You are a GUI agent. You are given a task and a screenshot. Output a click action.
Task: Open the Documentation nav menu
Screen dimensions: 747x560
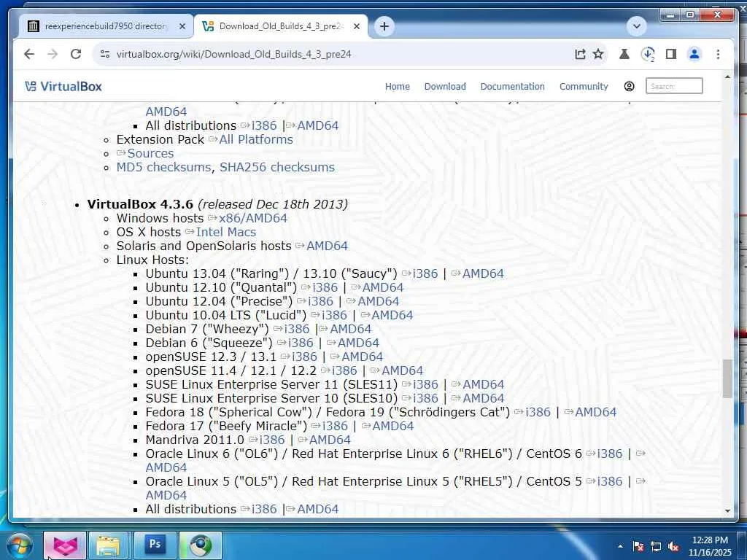pos(512,86)
